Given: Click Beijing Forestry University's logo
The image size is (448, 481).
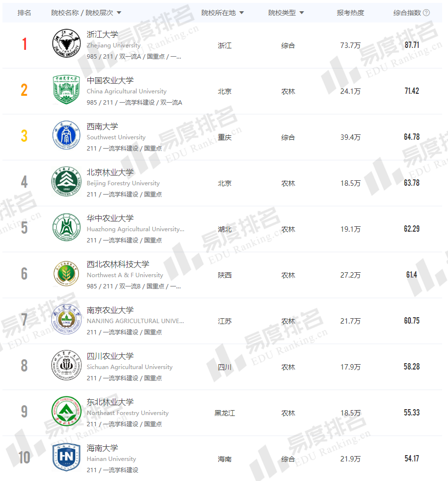Looking at the screenshot, I should click(x=66, y=182).
